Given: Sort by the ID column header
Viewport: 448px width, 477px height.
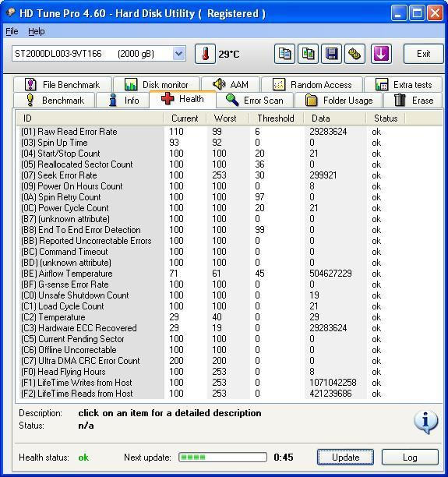Looking at the screenshot, I should [x=90, y=118].
